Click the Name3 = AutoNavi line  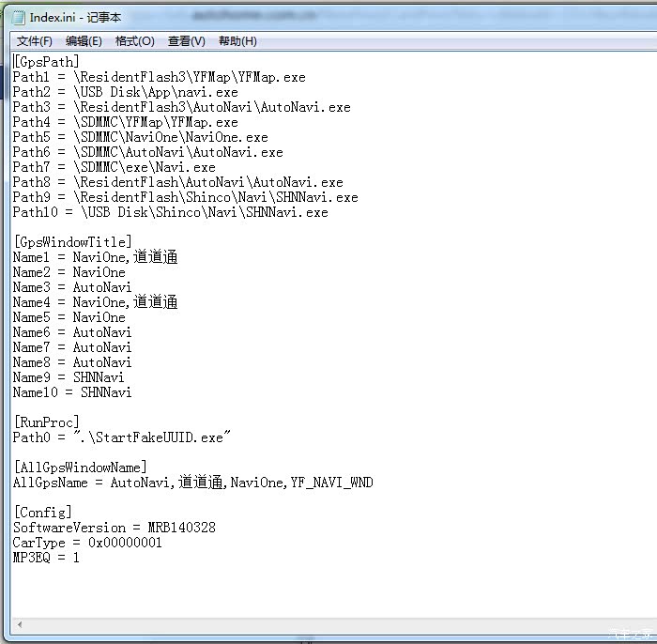tap(72, 287)
